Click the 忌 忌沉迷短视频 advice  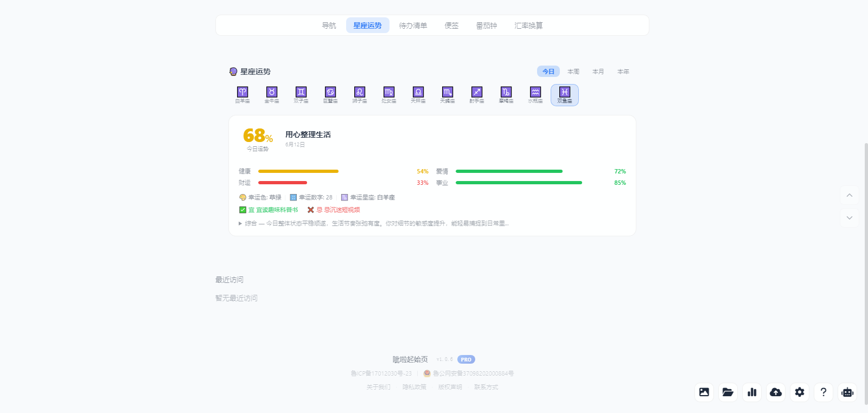(334, 210)
